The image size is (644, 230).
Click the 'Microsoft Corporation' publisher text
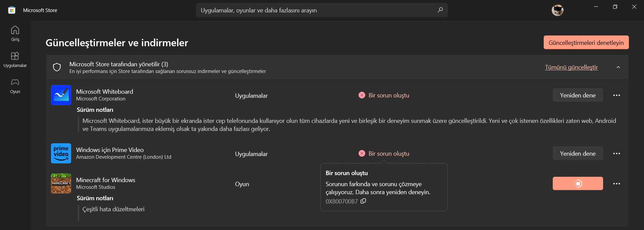click(101, 99)
